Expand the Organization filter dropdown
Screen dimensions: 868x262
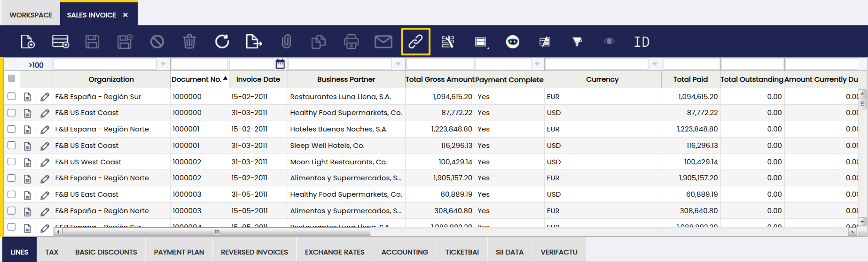coord(163,64)
